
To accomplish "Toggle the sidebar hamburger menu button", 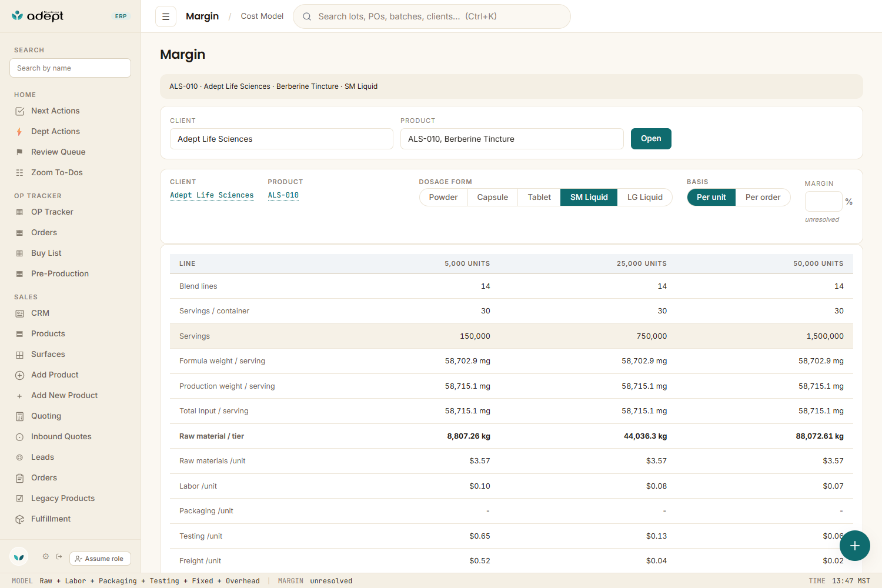I will tap(166, 16).
